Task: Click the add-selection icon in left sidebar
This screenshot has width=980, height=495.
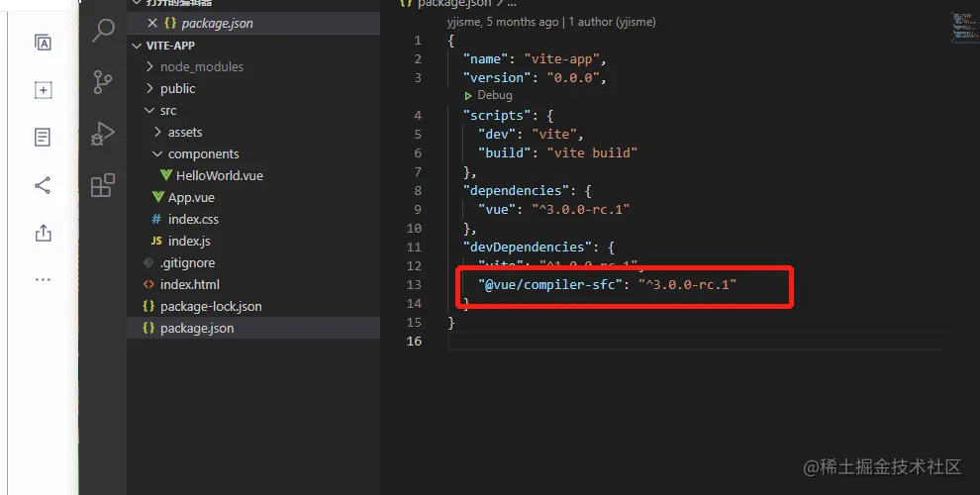Action: (43, 90)
